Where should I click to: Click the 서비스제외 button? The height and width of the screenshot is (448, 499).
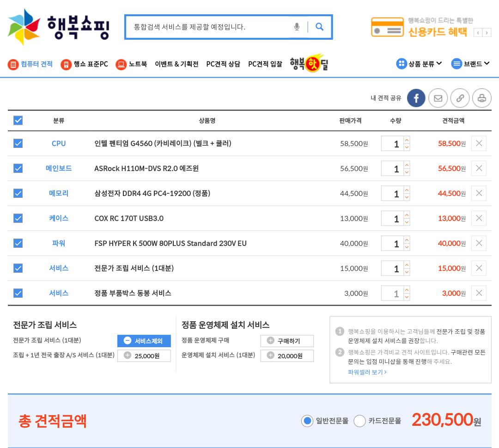pyautogui.click(x=144, y=341)
